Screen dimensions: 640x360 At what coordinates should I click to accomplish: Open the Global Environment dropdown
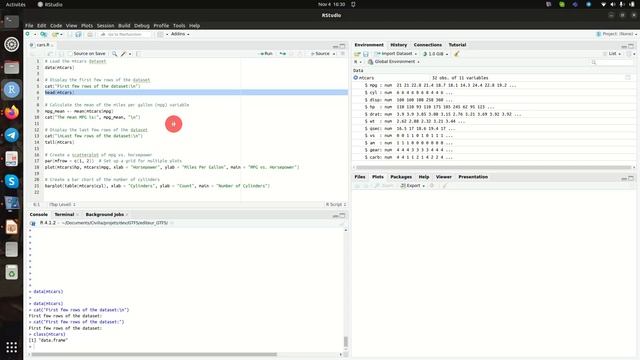click(x=393, y=62)
